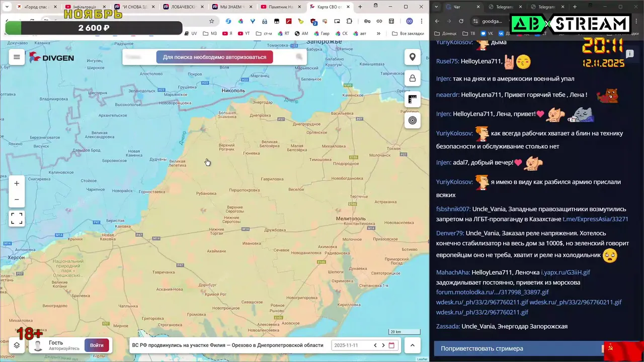Open the extensions puzzle icon

pos(350,21)
